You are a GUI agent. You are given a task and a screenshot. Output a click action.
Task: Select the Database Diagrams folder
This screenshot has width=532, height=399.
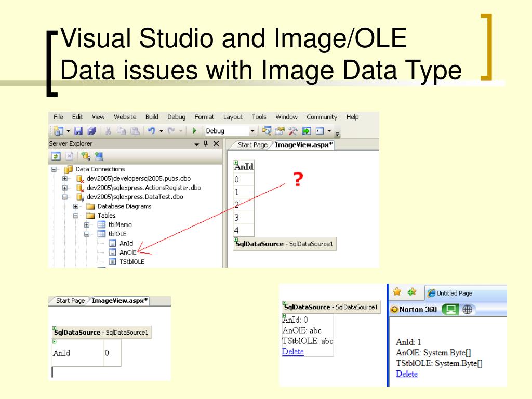[125, 206]
